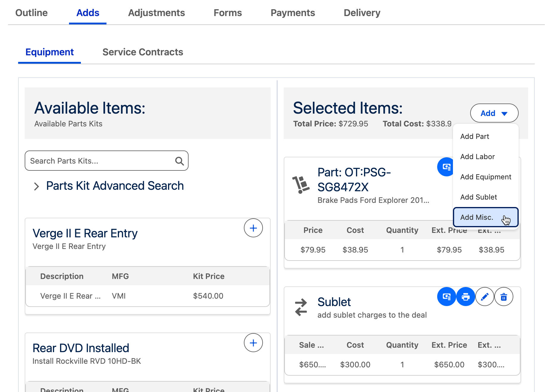This screenshot has height=392, width=549.
Task: Select the Adds tab
Action: [88, 13]
